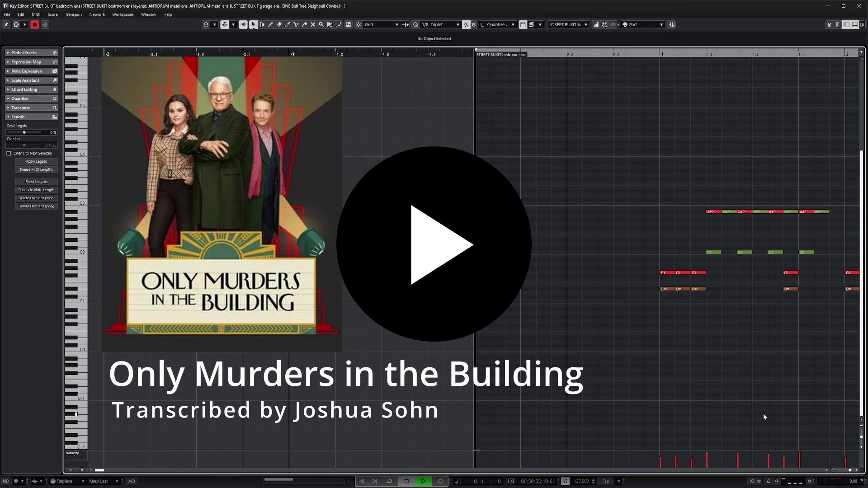Select the Zoom magnifier tool
Image resolution: width=868 pixels, height=488 pixels.
(321, 25)
